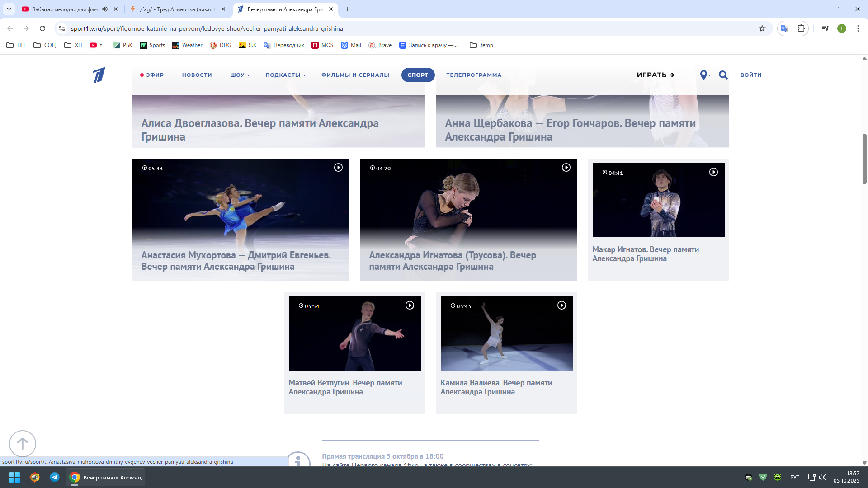This screenshot has height=488, width=868.
Task: Open the tab search chevron
Action: click(x=9, y=9)
